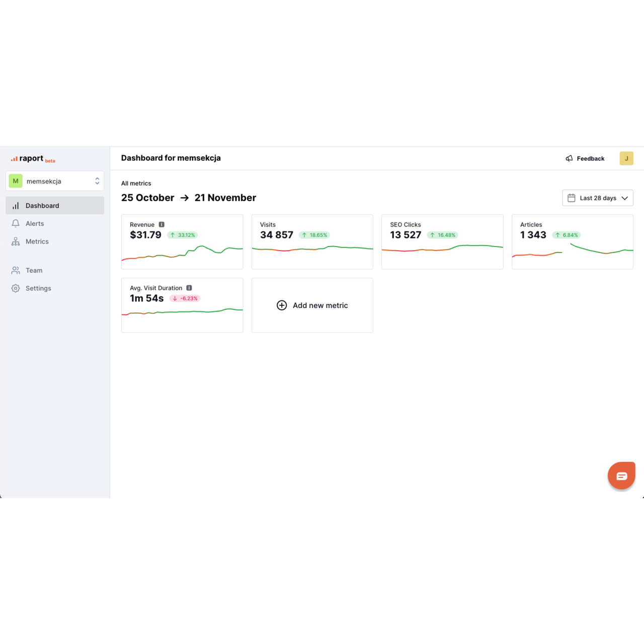Expand the memsekcja workspace switcher
644x644 pixels.
97,181
